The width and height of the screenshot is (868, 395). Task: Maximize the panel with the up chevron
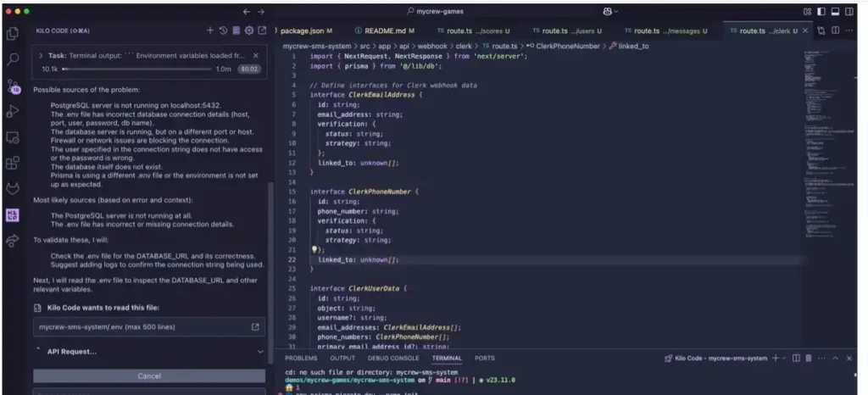pos(835,359)
